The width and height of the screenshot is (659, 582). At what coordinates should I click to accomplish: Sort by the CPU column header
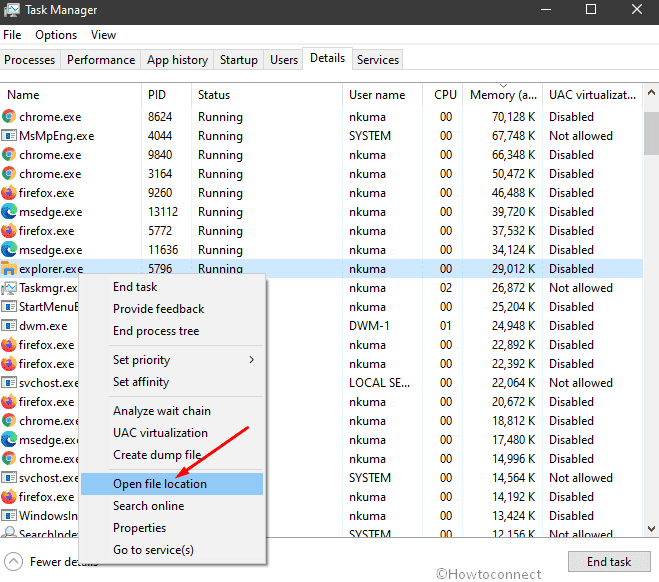coord(443,95)
